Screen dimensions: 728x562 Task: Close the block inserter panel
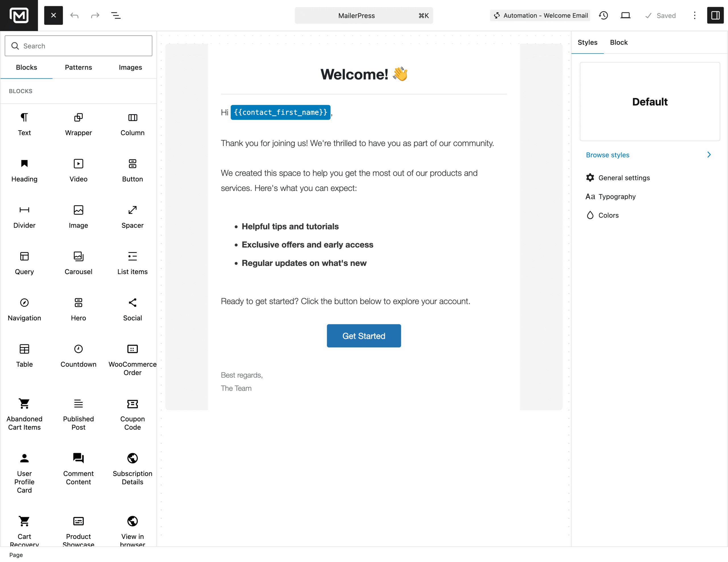53,15
